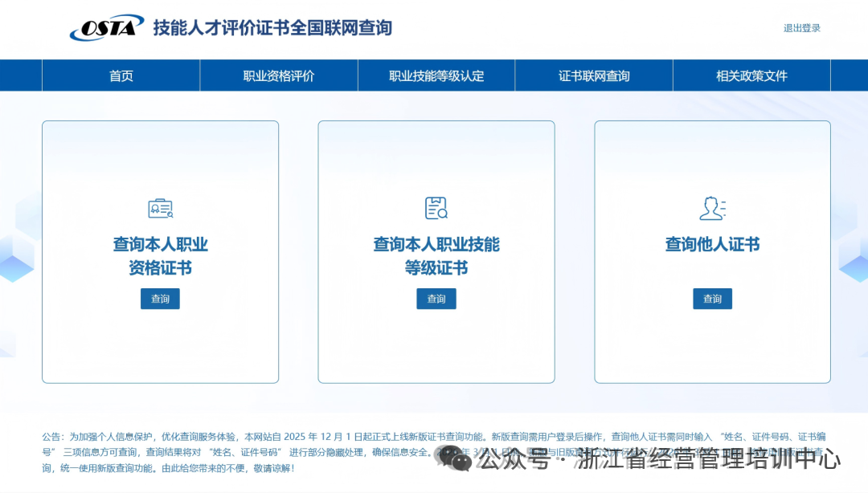The width and height of the screenshot is (868, 493).
Task: Click 查询 button under 查询本人职业技能等级证书
Action: (436, 299)
